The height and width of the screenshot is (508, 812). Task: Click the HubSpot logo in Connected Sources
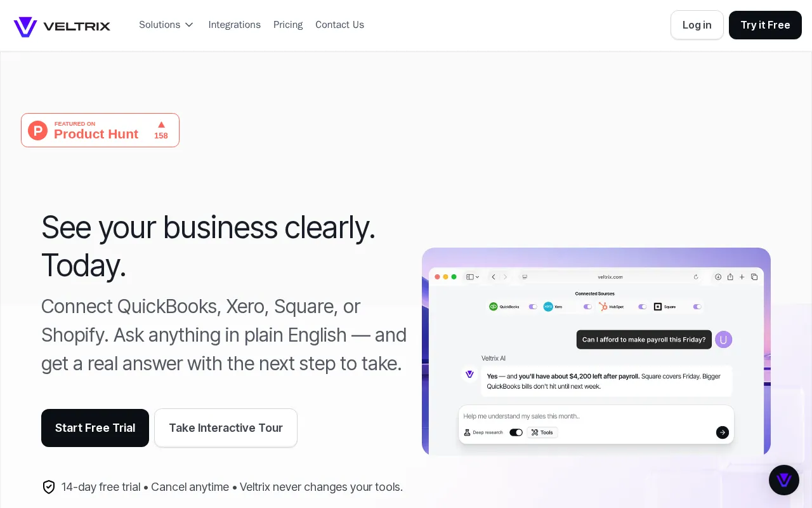point(603,307)
